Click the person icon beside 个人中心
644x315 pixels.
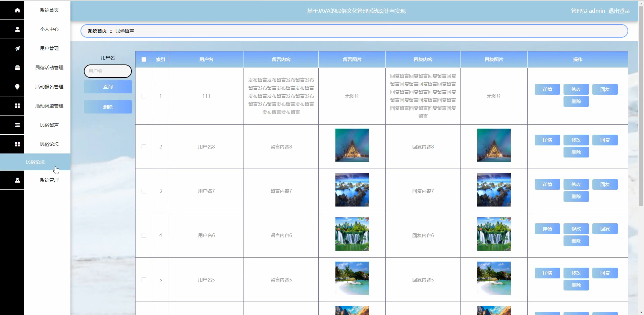pyautogui.click(x=17, y=29)
